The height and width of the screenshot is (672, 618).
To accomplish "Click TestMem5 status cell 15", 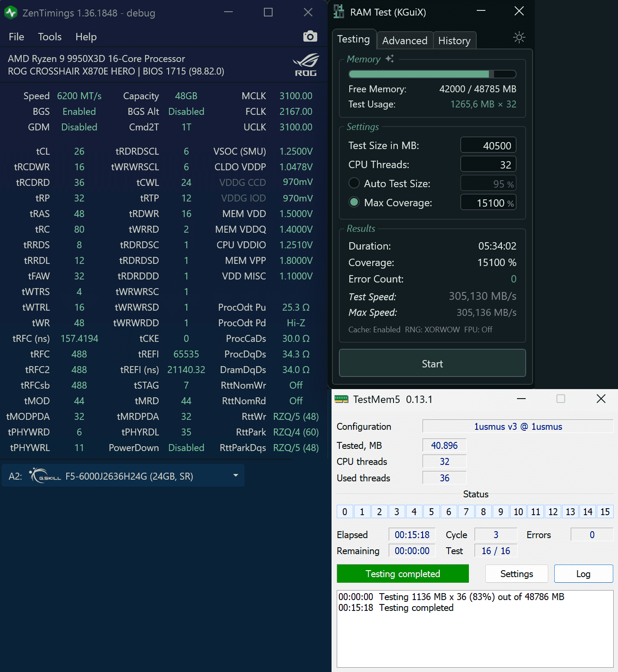I will [x=605, y=512].
